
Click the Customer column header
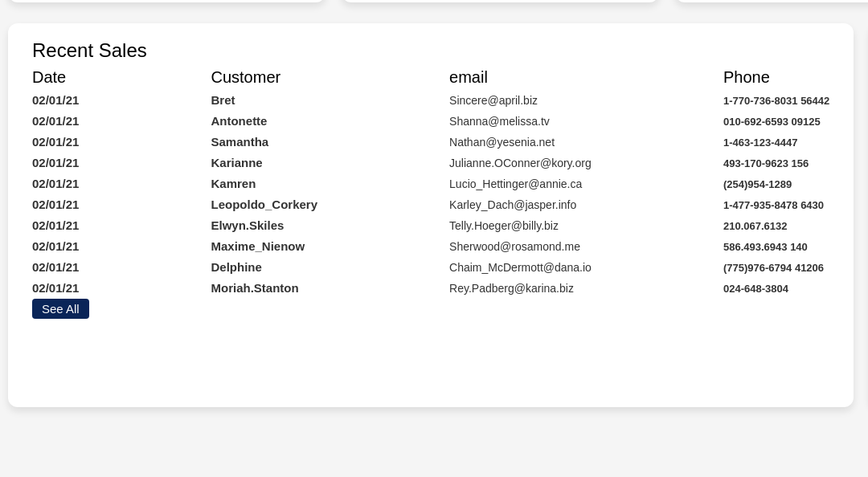coord(245,77)
